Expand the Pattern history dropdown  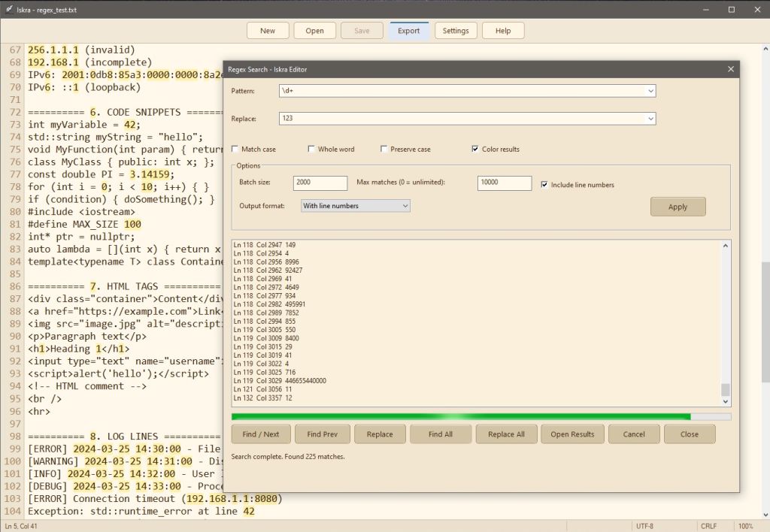click(x=650, y=91)
